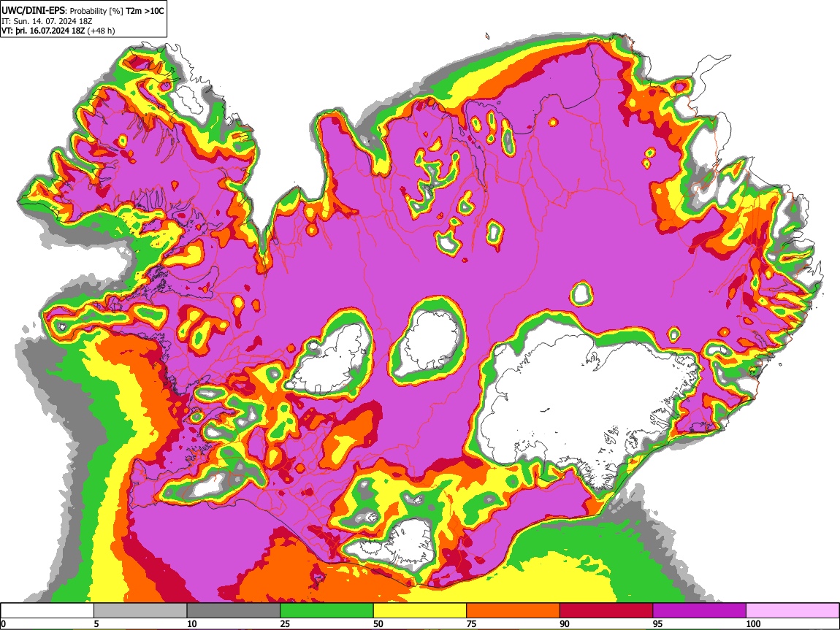Click the 'VT: þri. 16.07.2024 18Z' line
840x630 pixels.
[x=43, y=31]
